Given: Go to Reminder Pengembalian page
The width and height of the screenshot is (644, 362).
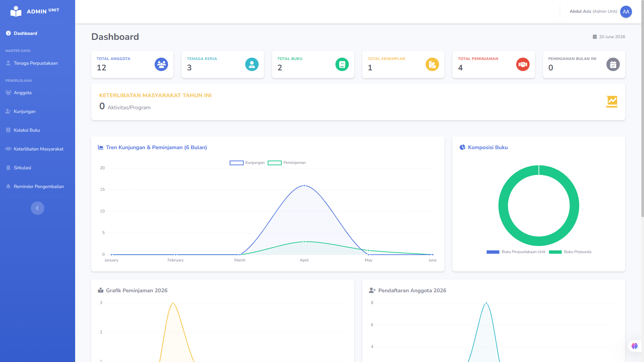Looking at the screenshot, I should coord(38,186).
